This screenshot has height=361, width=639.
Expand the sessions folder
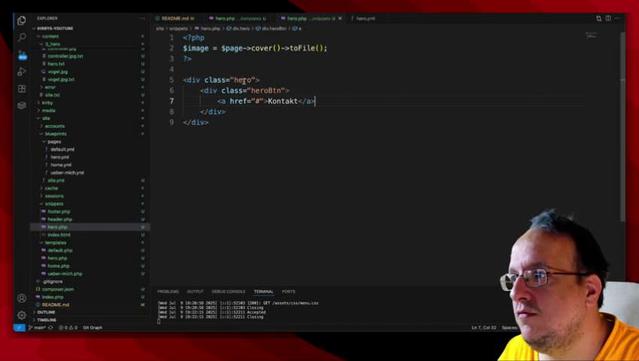(x=54, y=196)
